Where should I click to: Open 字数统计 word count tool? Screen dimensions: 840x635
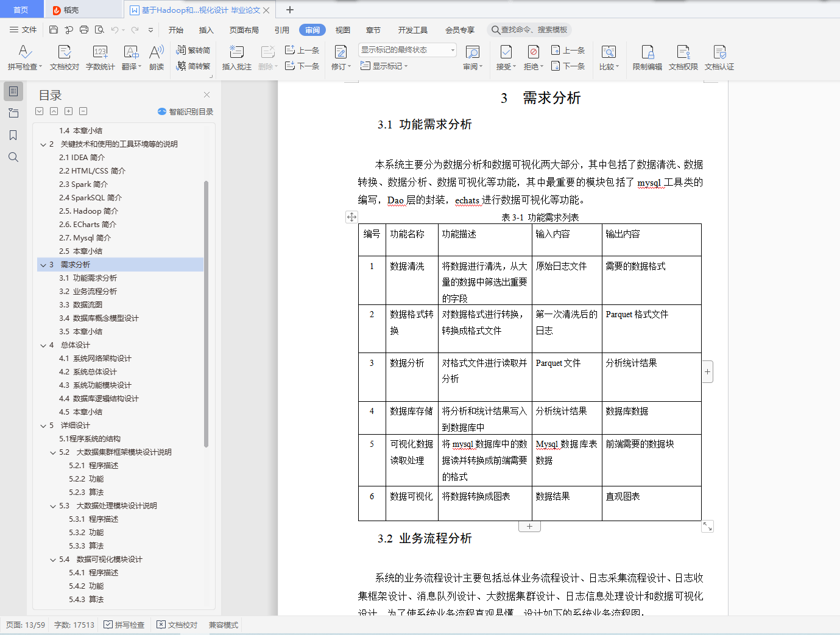[101, 58]
